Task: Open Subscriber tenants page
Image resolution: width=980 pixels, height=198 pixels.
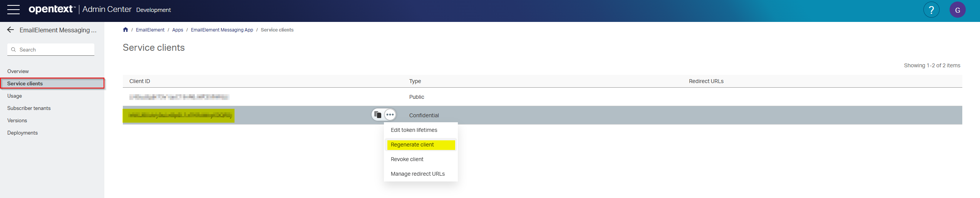Action: [29, 108]
